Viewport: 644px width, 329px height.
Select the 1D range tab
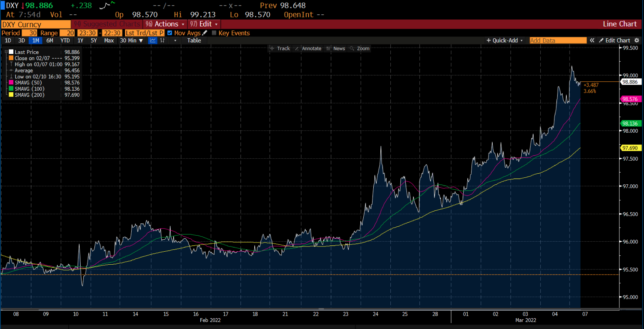pos(8,41)
